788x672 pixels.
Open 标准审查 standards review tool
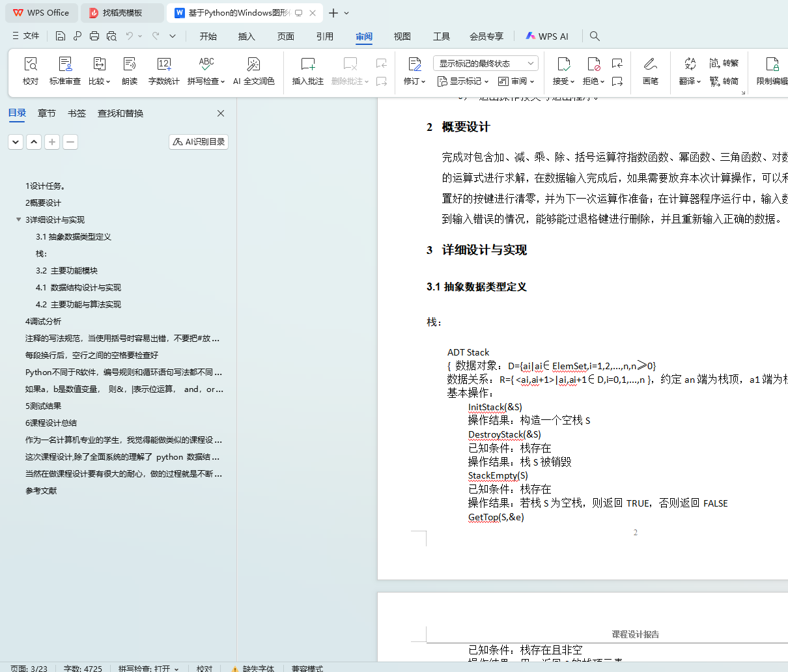(x=65, y=71)
